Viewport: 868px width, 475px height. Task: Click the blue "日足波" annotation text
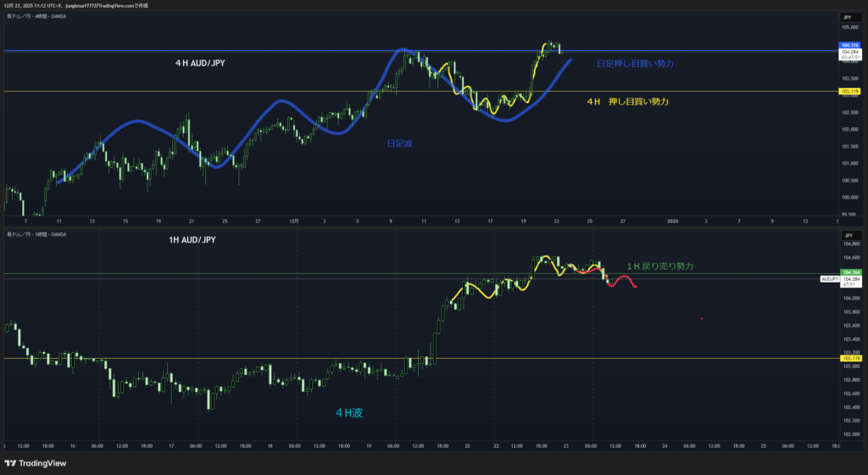(399, 144)
